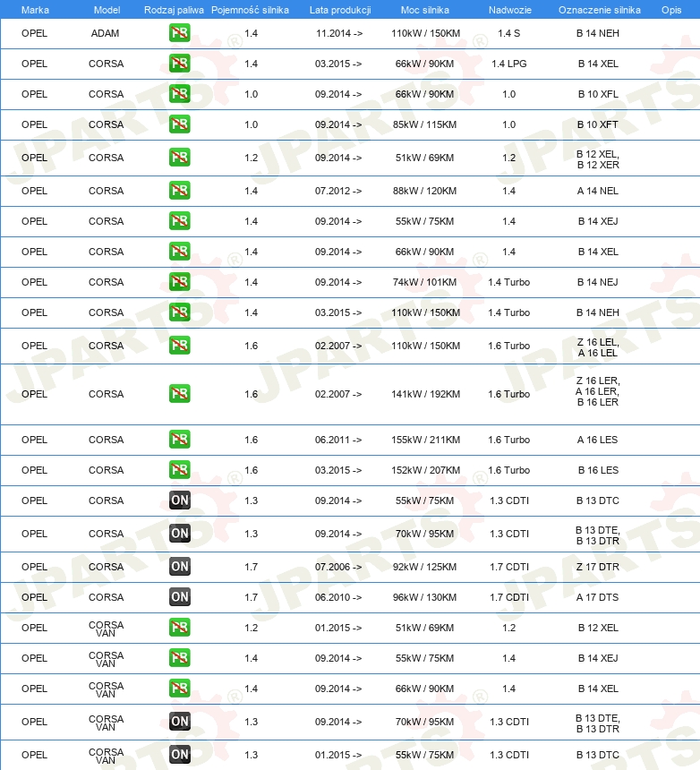The height and width of the screenshot is (770, 700).
Task: Click the 'Model' column header
Action: click(107, 10)
